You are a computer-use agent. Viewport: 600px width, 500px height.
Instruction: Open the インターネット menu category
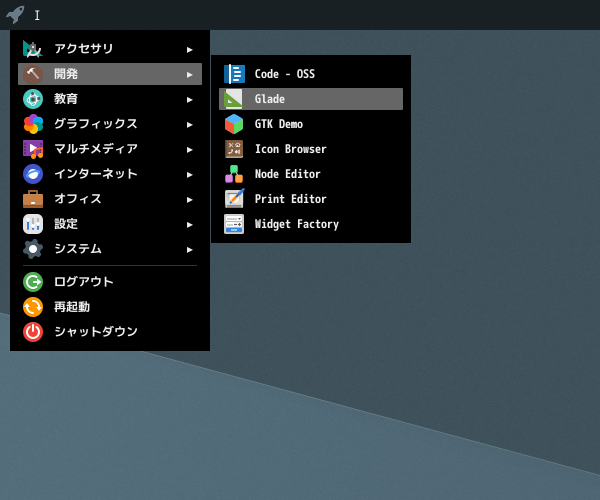[x=110, y=174]
